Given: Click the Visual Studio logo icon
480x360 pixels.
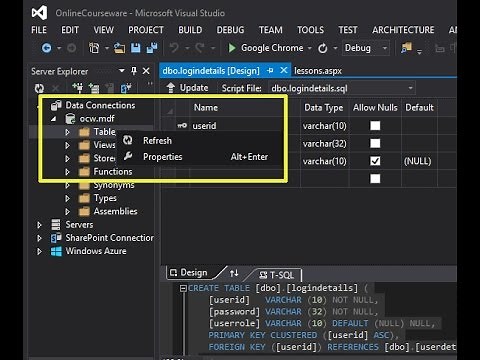Looking at the screenshot, I should [x=39, y=13].
